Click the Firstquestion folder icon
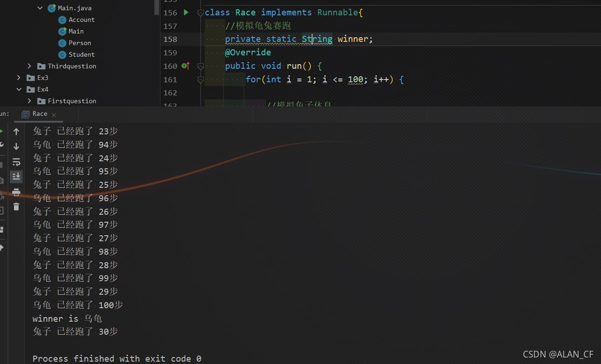Image resolution: width=601 pixels, height=364 pixels. pos(41,101)
